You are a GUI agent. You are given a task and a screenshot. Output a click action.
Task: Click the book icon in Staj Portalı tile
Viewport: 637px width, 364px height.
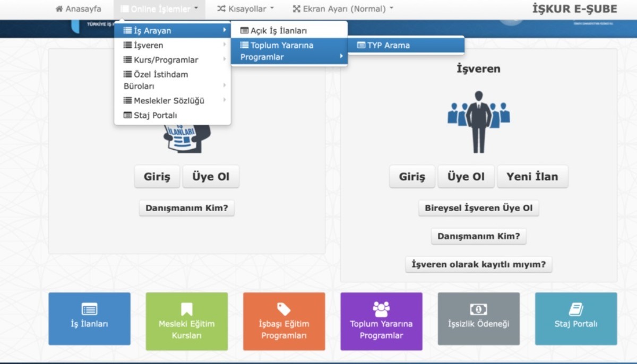576,309
